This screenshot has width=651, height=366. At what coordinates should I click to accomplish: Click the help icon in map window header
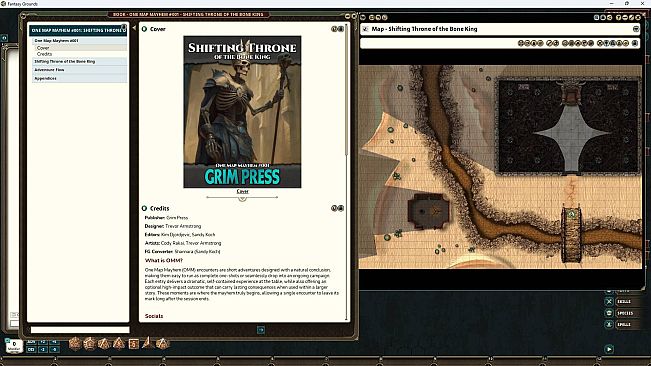[x=619, y=17]
